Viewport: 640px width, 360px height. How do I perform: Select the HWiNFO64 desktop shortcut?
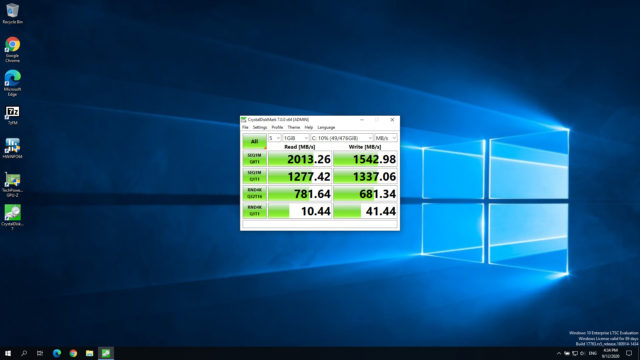pos(12,148)
